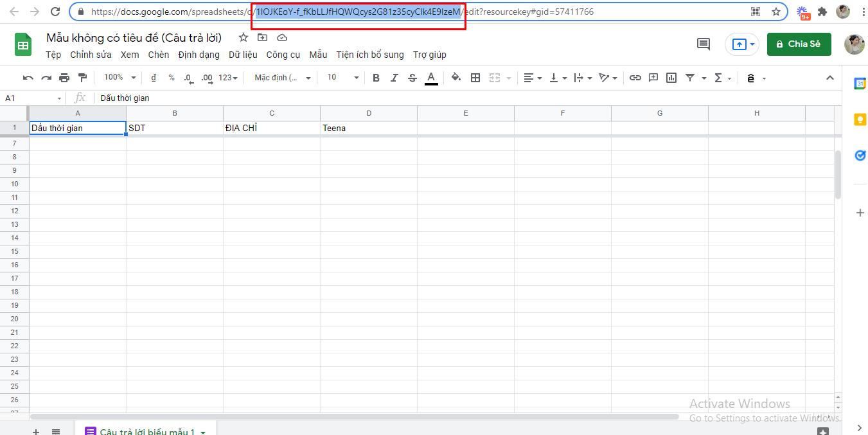The height and width of the screenshot is (435, 868).
Task: Open Google Keep in side panel
Action: pos(860,120)
